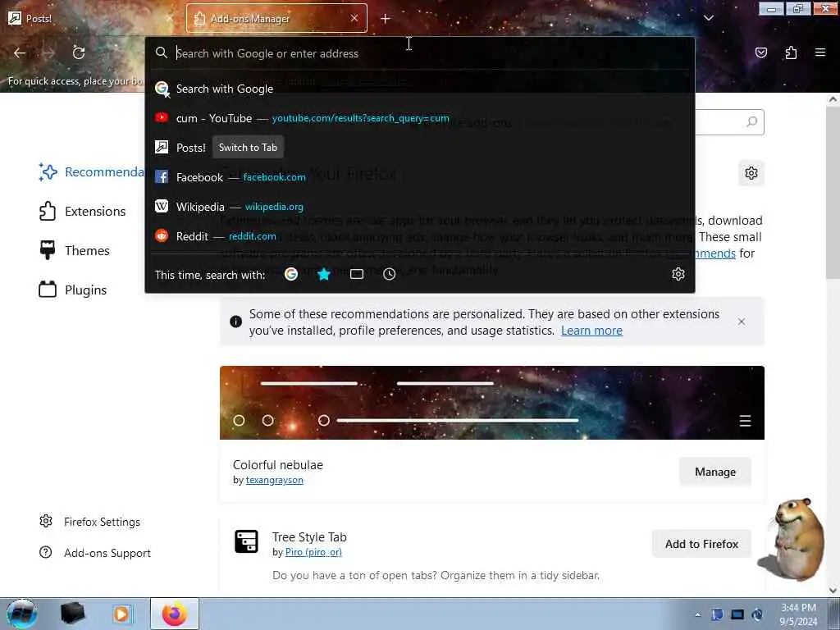
Task: Switch to the Posts! browser tab
Action: tap(91, 19)
